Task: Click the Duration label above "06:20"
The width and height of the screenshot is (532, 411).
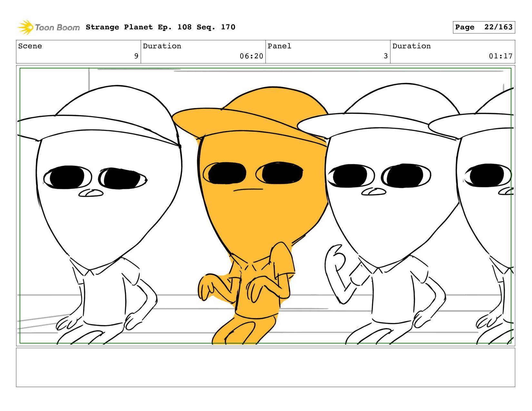Action: [x=162, y=46]
